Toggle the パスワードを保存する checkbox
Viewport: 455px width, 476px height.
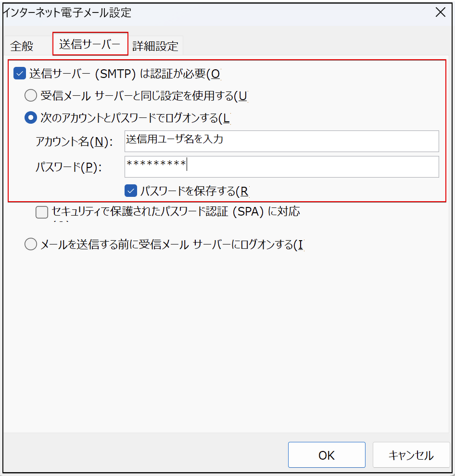point(130,191)
